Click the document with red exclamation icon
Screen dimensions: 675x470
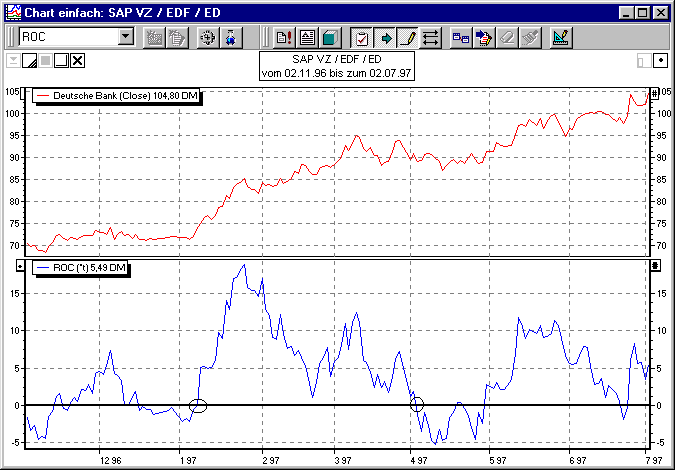[x=283, y=38]
